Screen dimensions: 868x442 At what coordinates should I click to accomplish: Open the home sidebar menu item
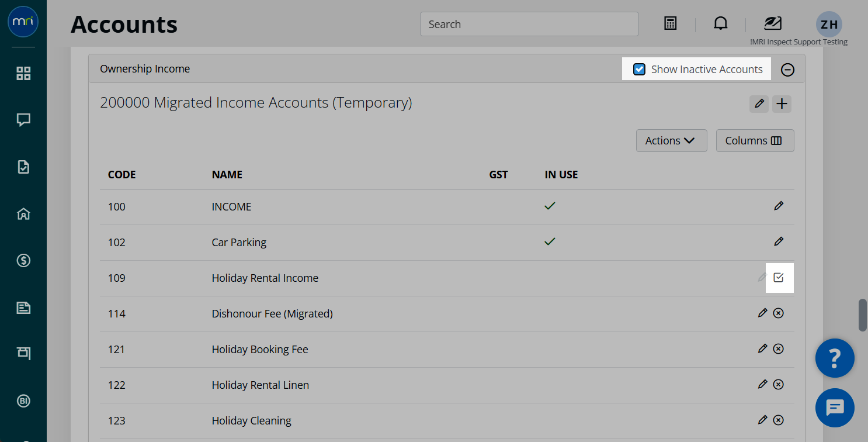click(x=23, y=214)
